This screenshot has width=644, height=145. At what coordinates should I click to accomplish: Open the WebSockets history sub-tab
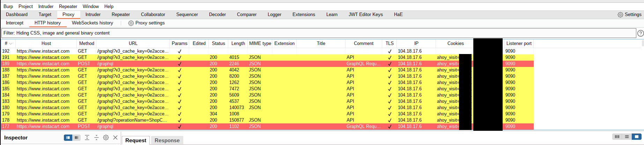[x=92, y=23]
